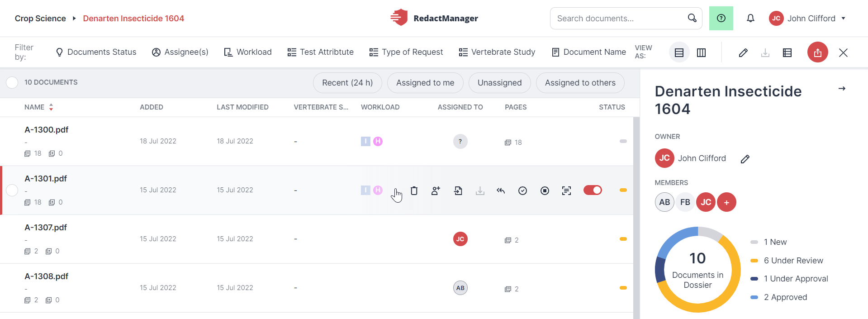Filter chart by 1 Under Approval legend
868x319 pixels.
coord(789,279)
